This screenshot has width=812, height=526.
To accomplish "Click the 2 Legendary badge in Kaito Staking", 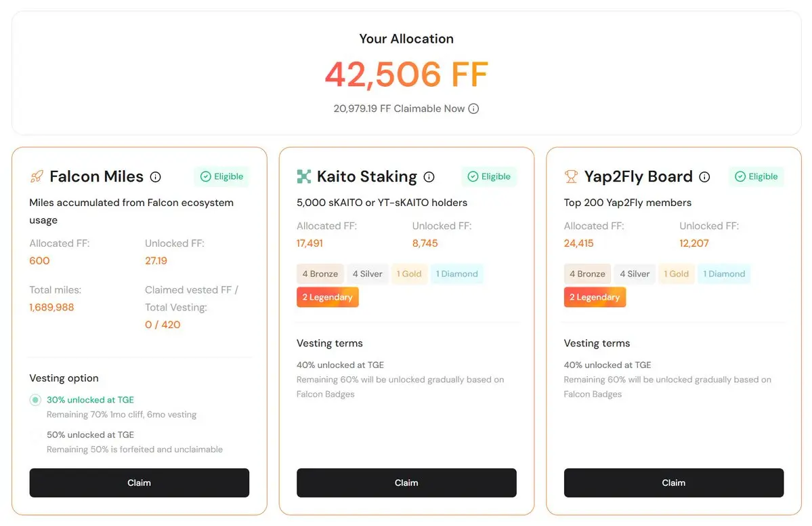I will (x=328, y=297).
